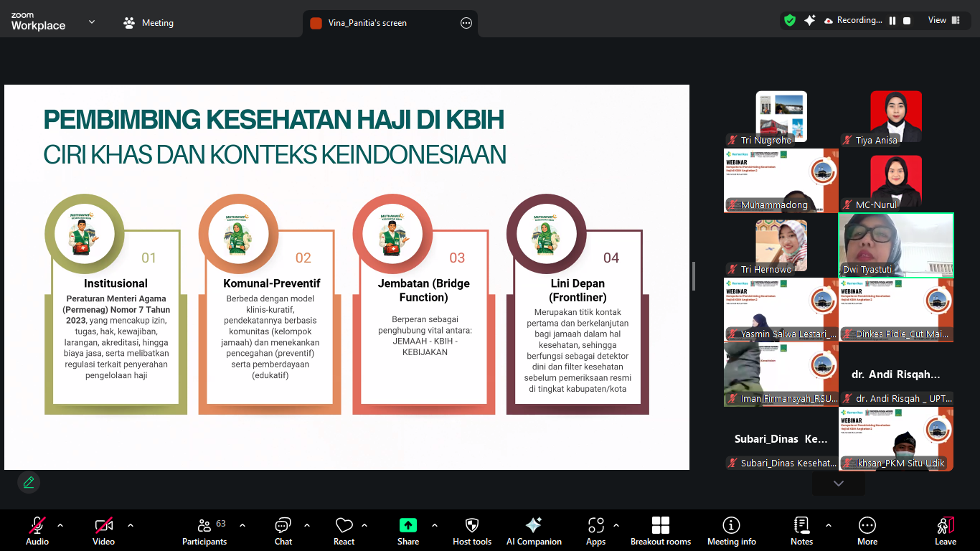980x551 pixels.
Task: Open the Participants panel
Action: pos(204,532)
